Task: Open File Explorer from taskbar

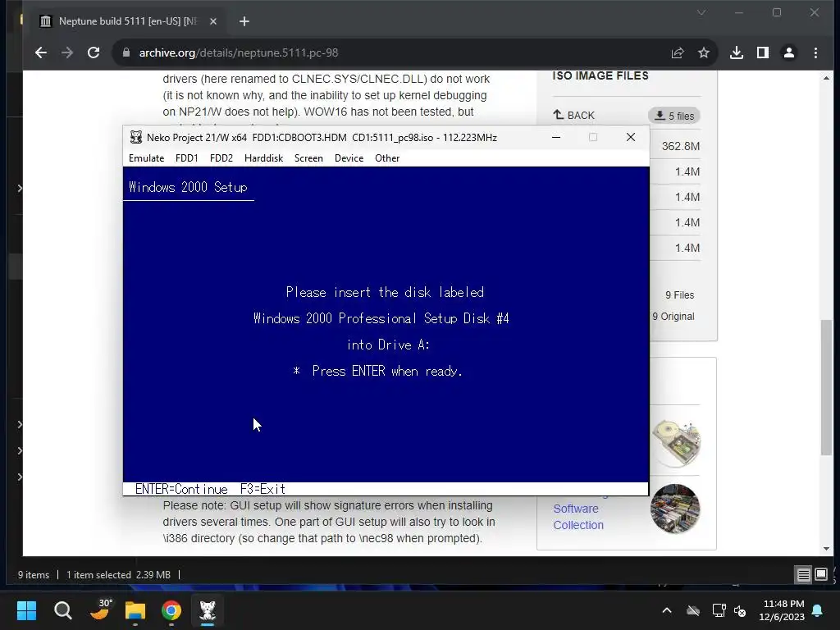Action: [135, 610]
